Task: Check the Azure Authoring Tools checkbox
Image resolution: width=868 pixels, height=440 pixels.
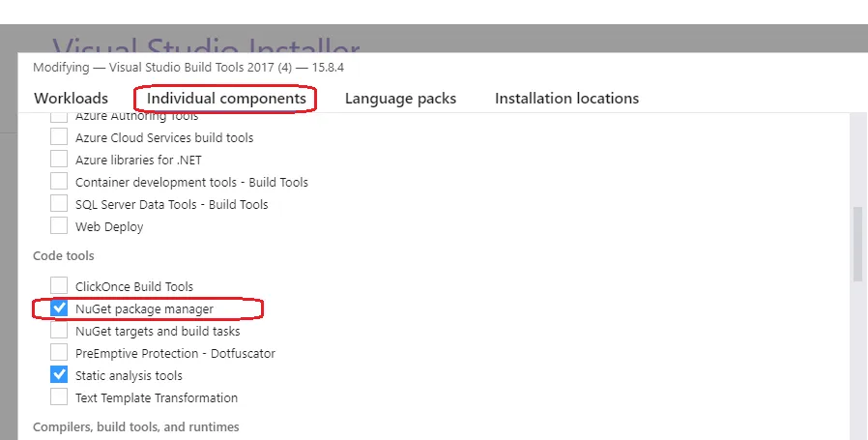Action: click(x=59, y=117)
